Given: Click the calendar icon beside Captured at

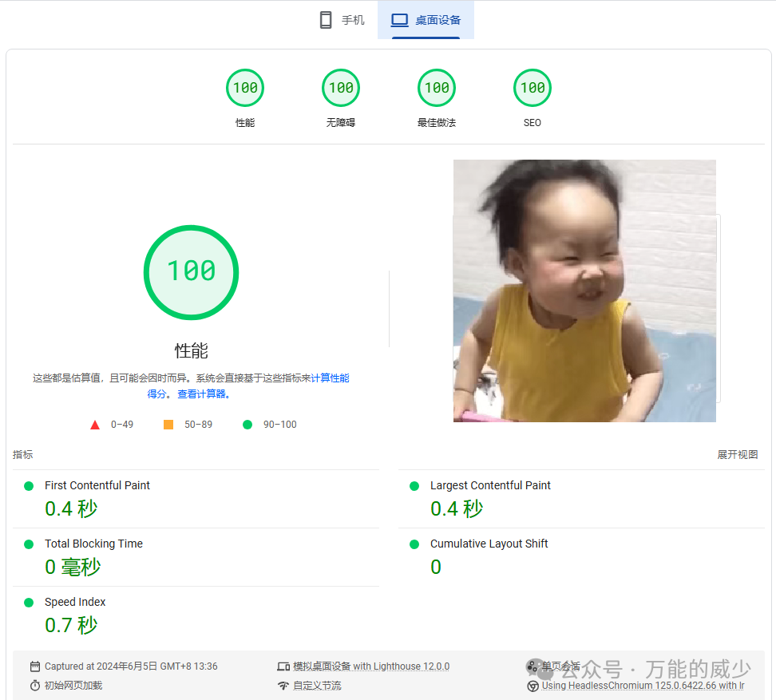Looking at the screenshot, I should tap(35, 666).
